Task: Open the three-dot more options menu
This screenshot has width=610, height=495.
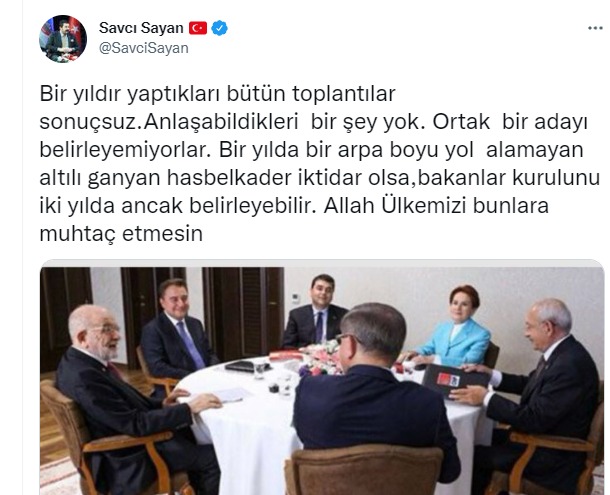Action: pyautogui.click(x=595, y=28)
